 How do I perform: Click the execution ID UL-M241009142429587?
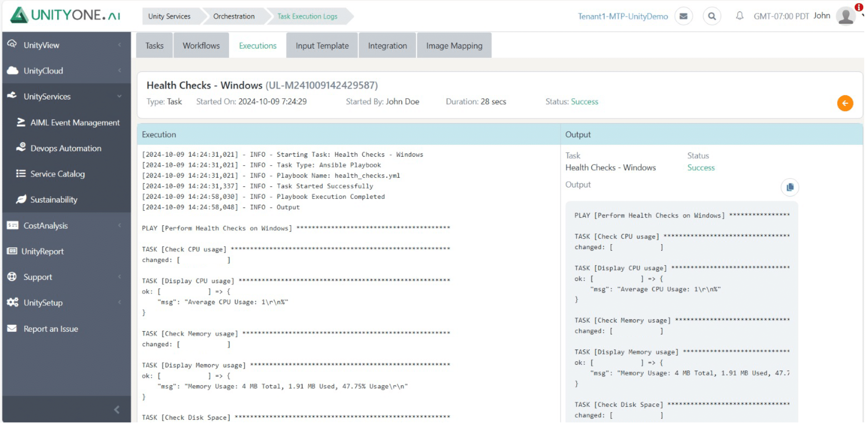[x=322, y=85]
